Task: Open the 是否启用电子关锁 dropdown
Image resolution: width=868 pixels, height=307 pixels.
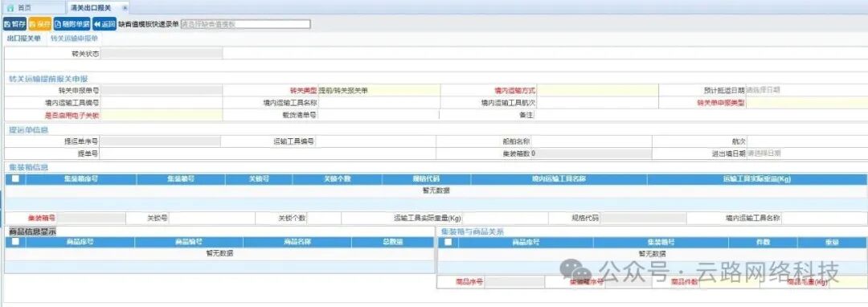Action: [x=162, y=115]
